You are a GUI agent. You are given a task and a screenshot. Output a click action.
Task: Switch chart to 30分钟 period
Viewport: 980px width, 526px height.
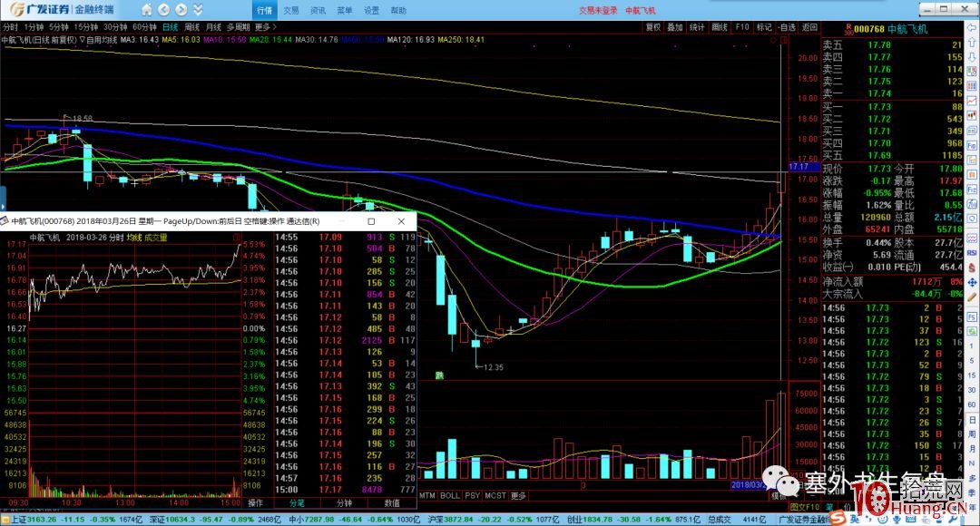(x=115, y=27)
